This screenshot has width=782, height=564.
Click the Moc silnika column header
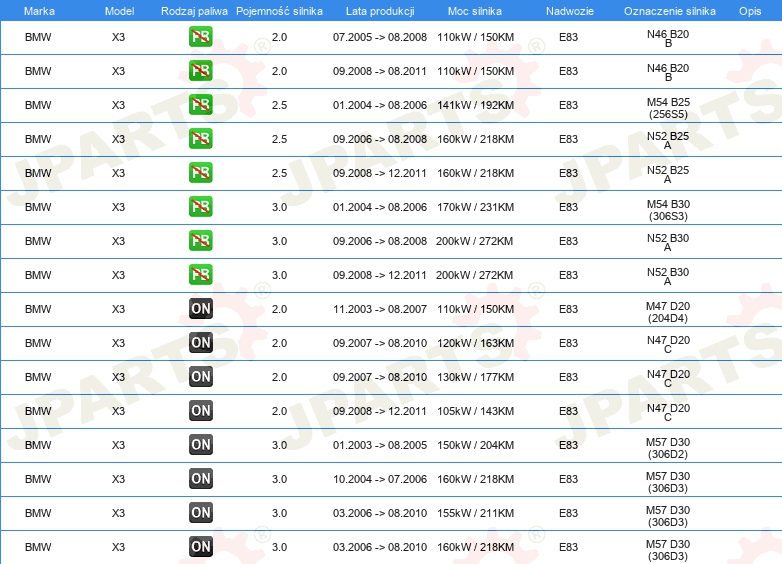pyautogui.click(x=475, y=11)
